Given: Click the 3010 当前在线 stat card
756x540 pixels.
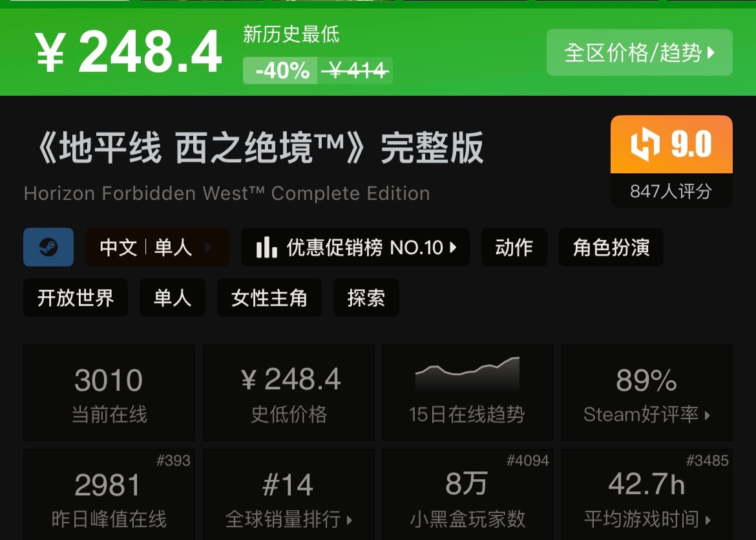Looking at the screenshot, I should click(109, 393).
